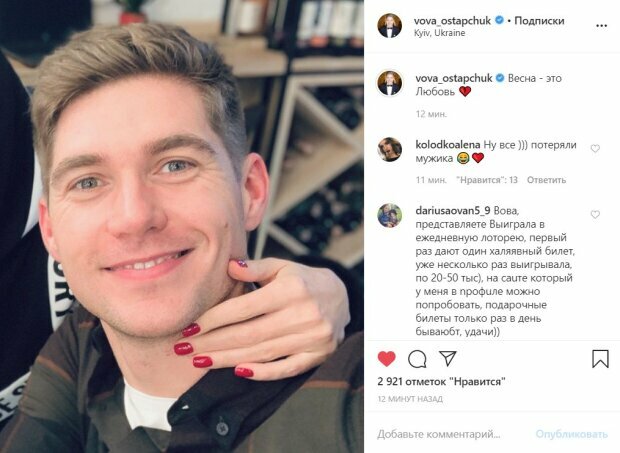The image size is (620, 453).
Task: Open the kolodkoalena commenter avatar
Action: tap(389, 149)
